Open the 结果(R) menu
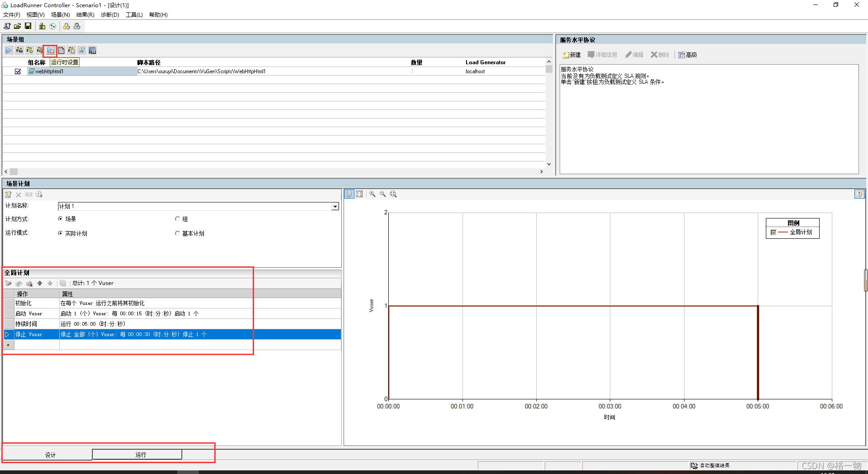The height and width of the screenshot is (474, 868). coord(85,15)
